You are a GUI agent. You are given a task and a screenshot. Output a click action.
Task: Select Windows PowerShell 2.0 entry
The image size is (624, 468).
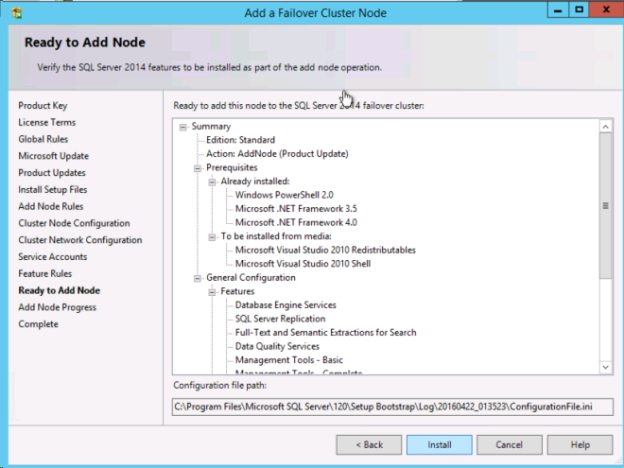284,195
